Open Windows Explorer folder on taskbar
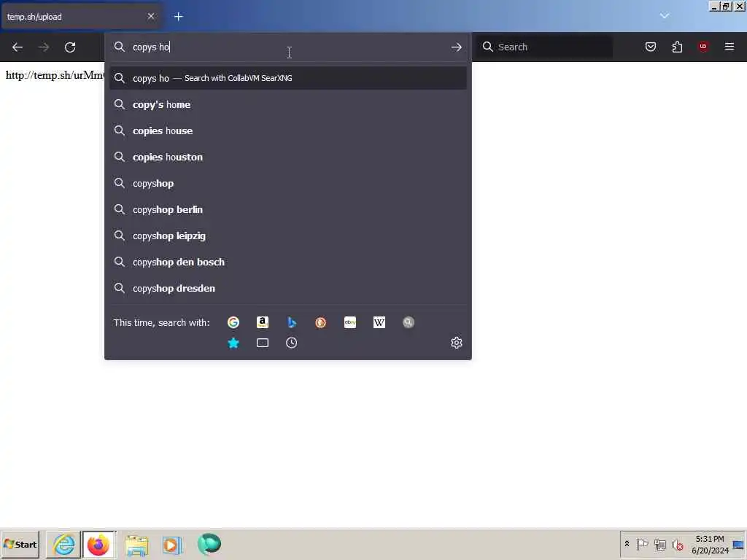 point(136,545)
